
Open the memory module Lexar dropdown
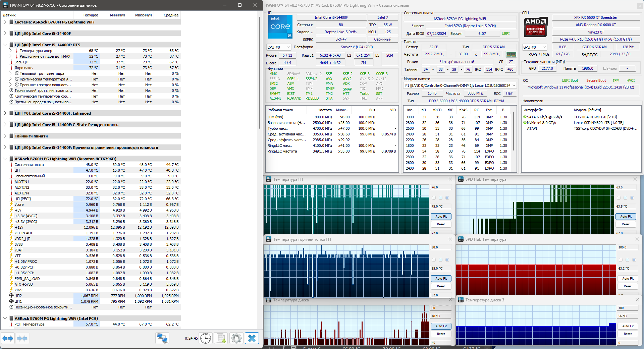[460, 85]
